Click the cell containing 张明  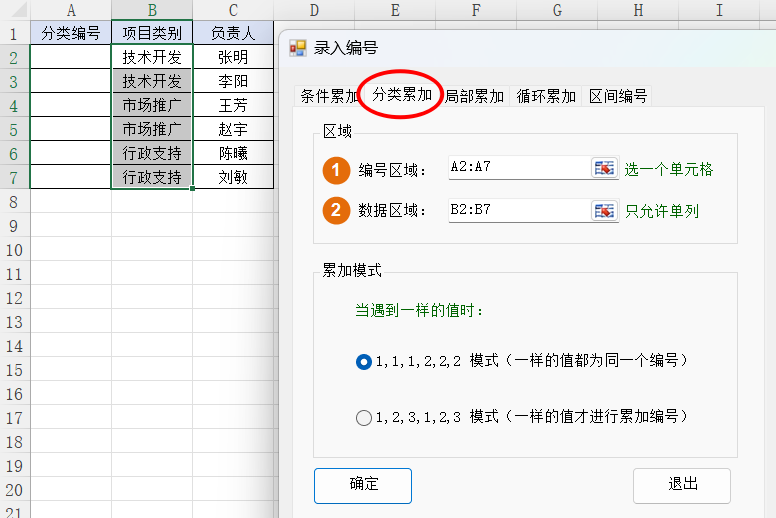(x=233, y=57)
